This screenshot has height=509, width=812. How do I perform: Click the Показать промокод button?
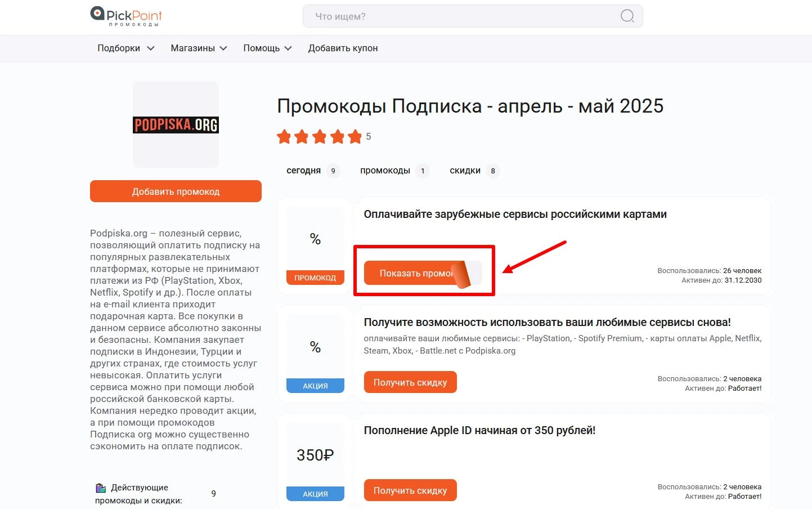tap(423, 273)
